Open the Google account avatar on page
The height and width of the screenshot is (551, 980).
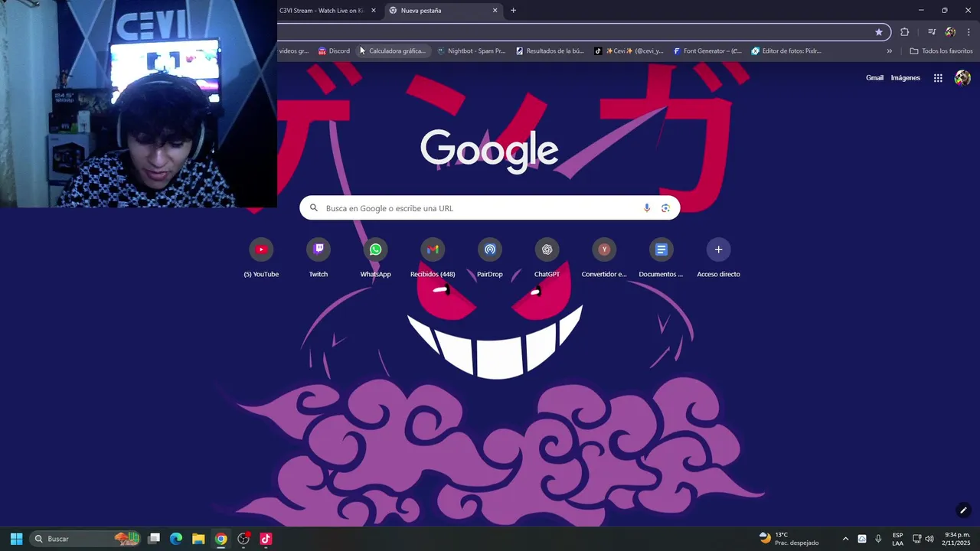962,78
